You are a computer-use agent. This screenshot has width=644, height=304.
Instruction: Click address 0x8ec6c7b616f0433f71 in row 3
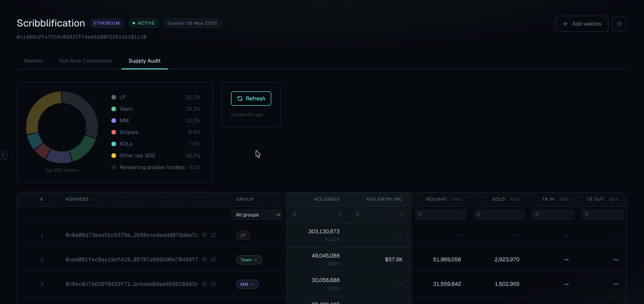(x=132, y=284)
